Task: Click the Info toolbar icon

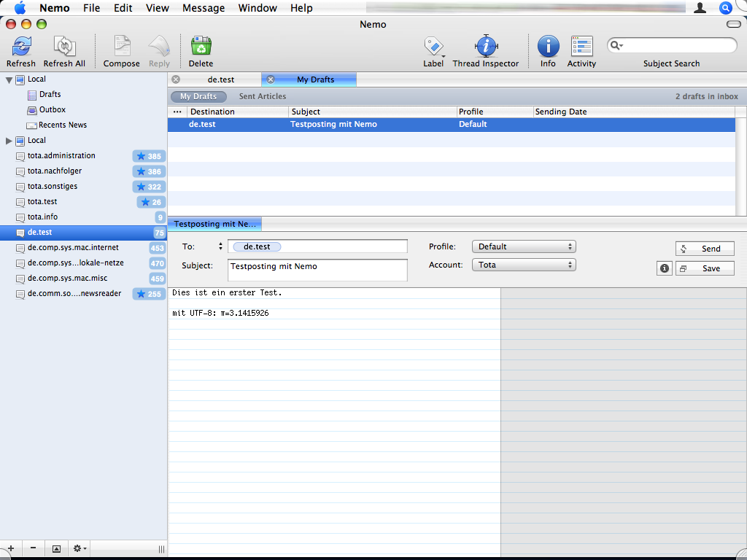Action: point(548,47)
